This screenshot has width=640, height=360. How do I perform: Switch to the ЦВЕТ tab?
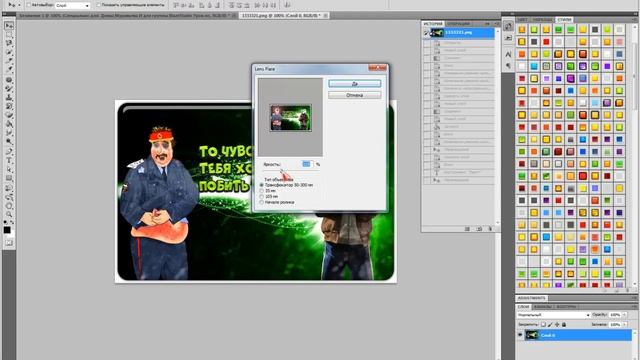[x=522, y=20]
